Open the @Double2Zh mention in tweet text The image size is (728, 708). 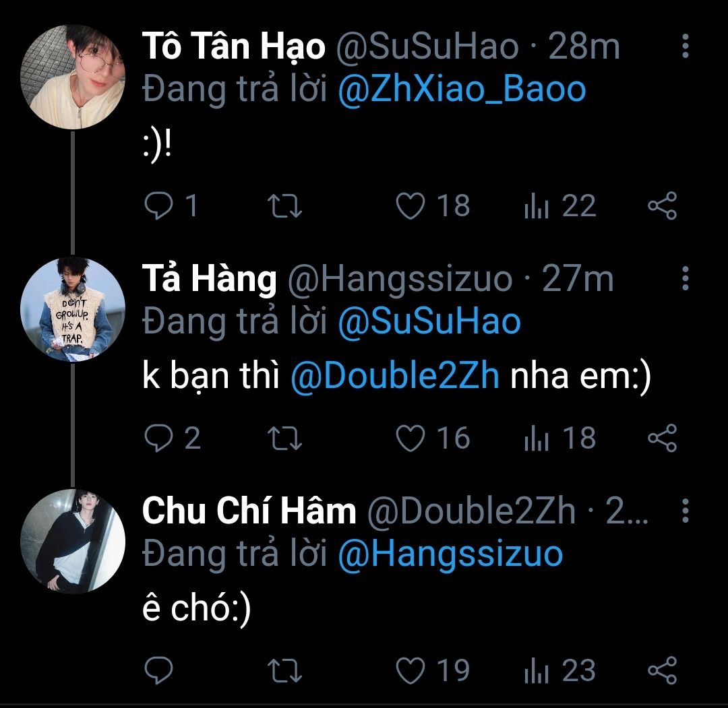395,377
